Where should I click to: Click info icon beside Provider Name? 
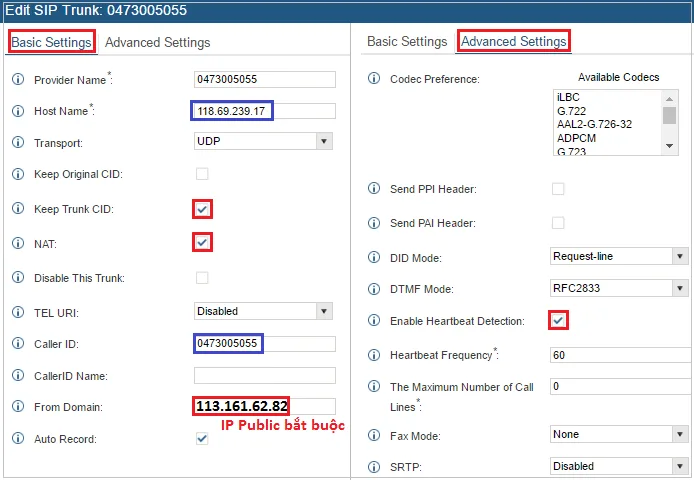pyautogui.click(x=18, y=79)
